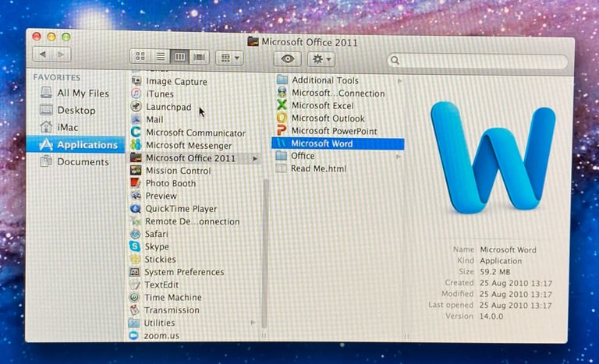The height and width of the screenshot is (364, 599).
Task: Open the gear Action menu
Action: (x=321, y=59)
